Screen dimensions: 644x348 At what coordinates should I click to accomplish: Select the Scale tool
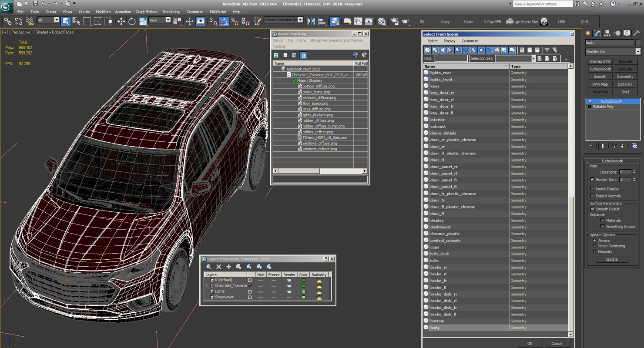[143, 21]
